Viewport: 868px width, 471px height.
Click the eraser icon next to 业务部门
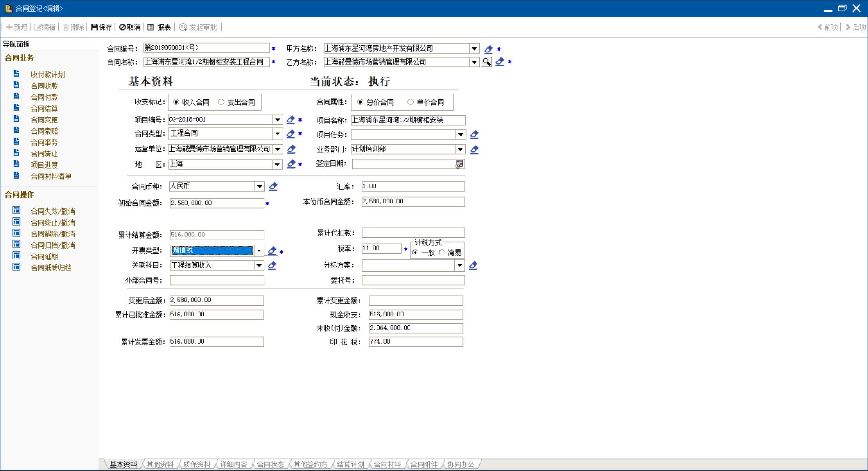(x=474, y=149)
